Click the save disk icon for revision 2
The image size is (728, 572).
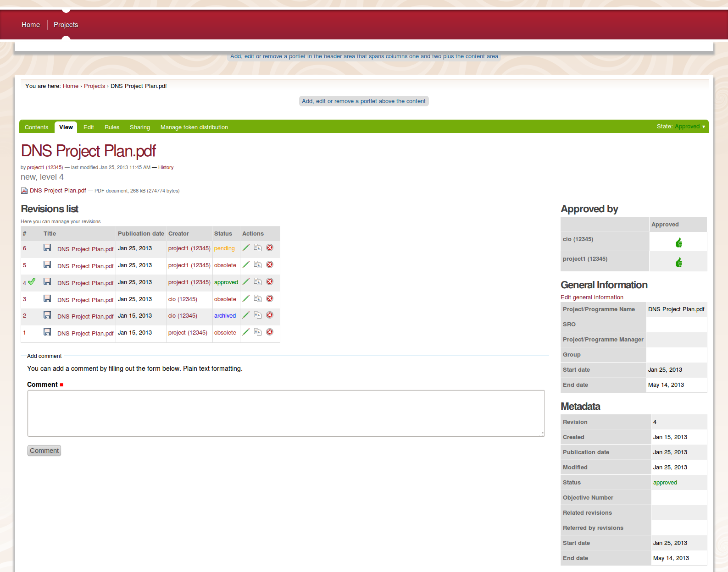47,315
